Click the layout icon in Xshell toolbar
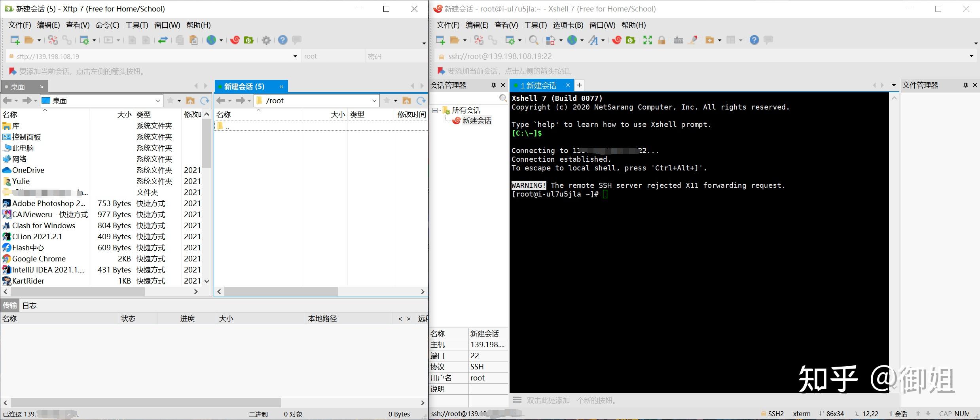 [550, 40]
